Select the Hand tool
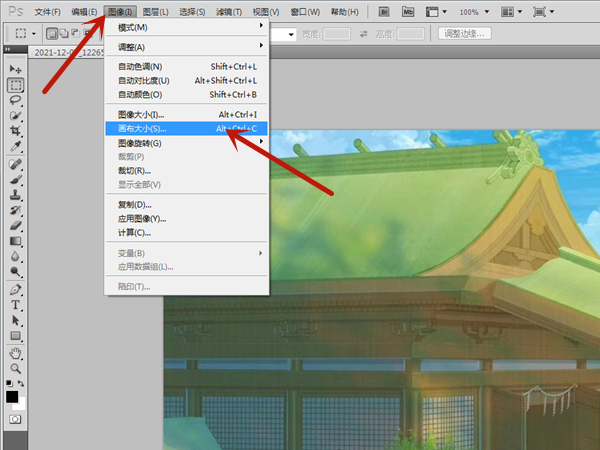This screenshot has width=600, height=450. pyautogui.click(x=15, y=353)
